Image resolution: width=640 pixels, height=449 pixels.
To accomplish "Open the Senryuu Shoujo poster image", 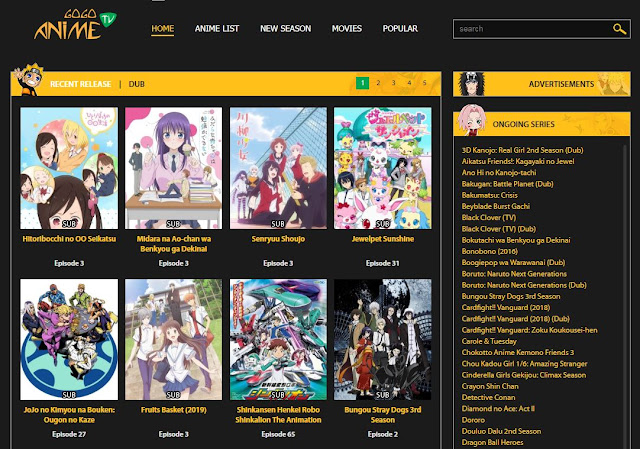I will (278, 168).
